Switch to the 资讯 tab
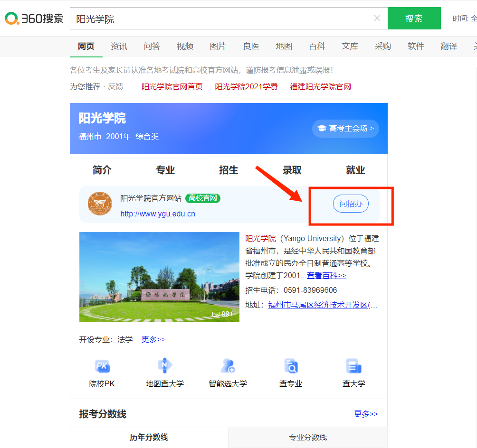The image size is (477, 448). click(119, 46)
